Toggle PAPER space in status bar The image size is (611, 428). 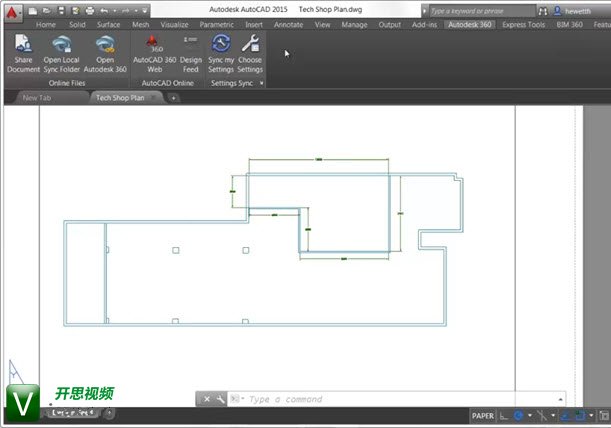tap(482, 416)
